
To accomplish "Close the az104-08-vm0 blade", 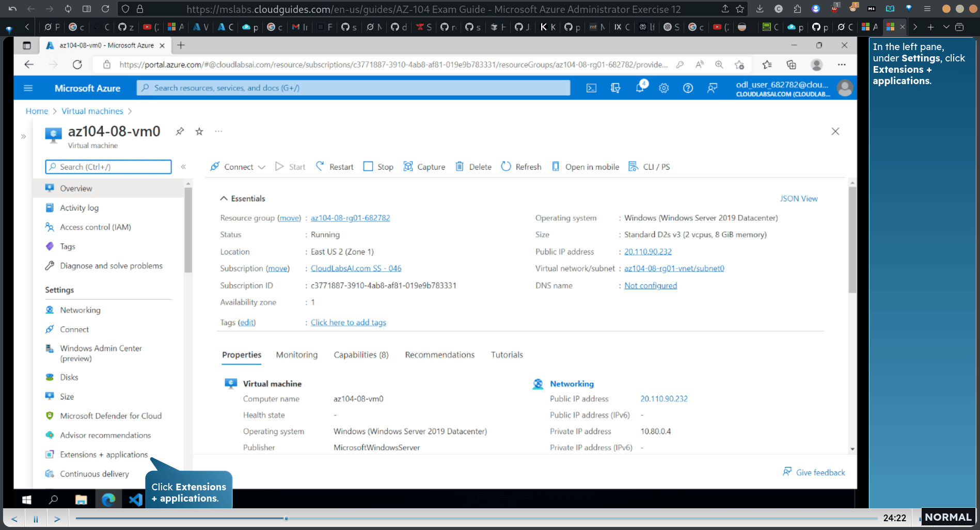I will pos(835,132).
